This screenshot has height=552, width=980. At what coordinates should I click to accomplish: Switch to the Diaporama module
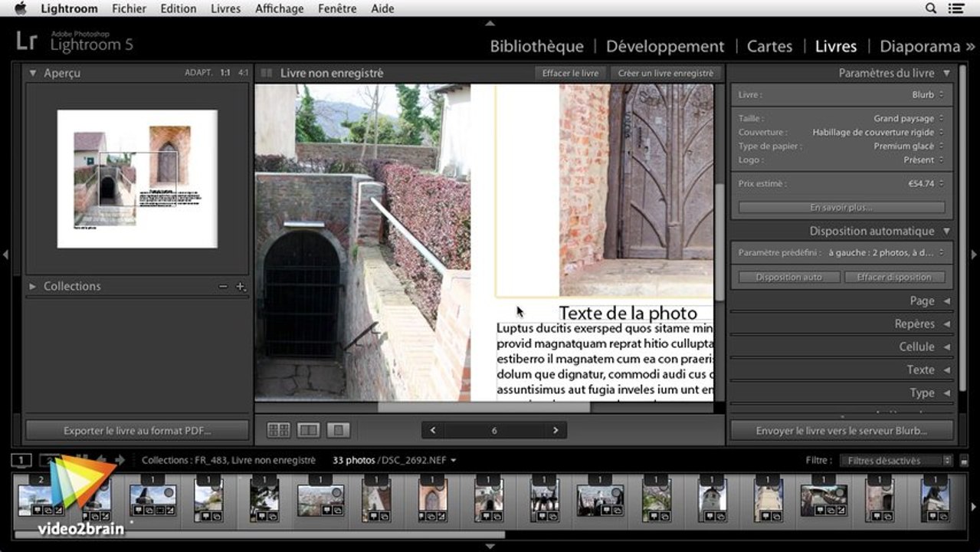coord(919,46)
